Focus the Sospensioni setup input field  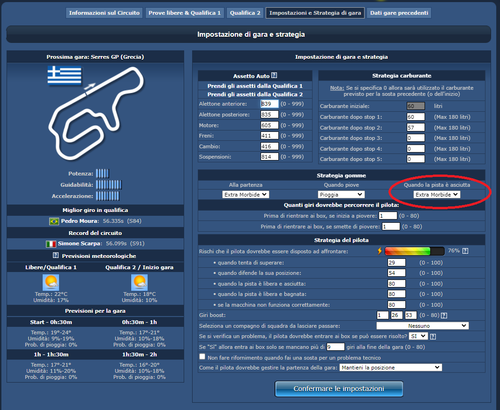tap(269, 157)
